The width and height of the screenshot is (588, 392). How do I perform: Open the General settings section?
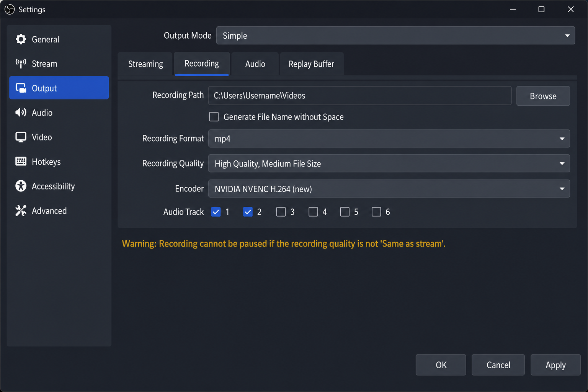point(59,39)
